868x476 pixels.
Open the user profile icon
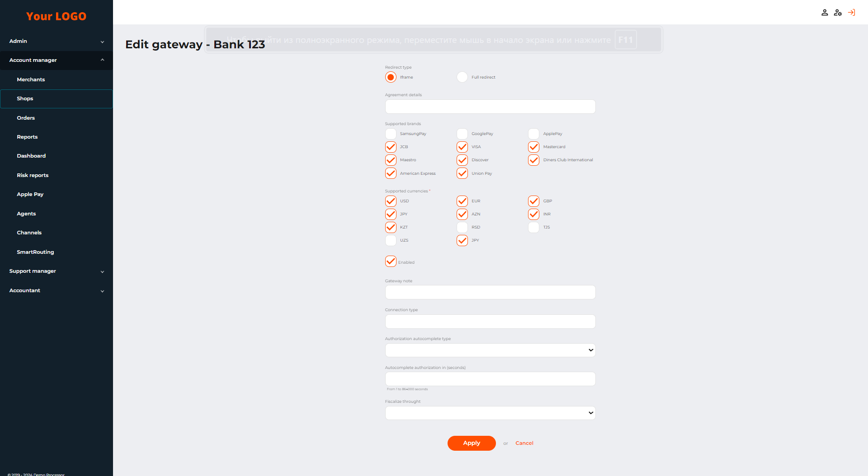click(x=825, y=13)
